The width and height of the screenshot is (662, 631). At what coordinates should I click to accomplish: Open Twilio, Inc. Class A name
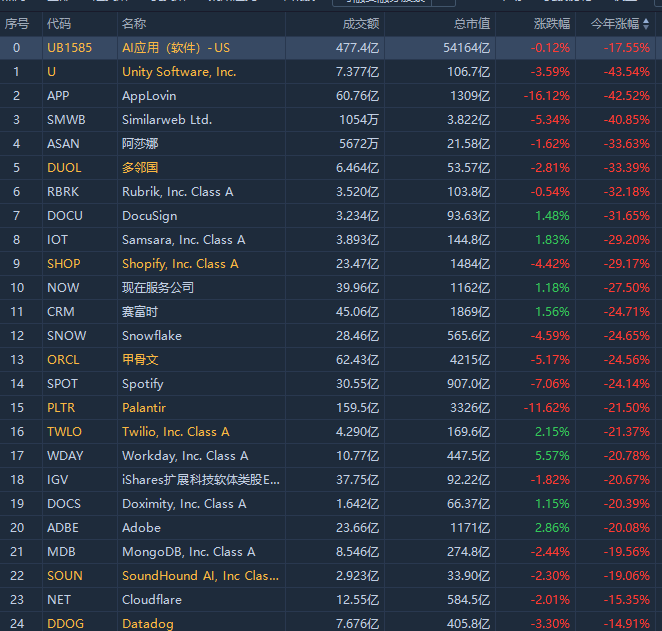pos(175,432)
